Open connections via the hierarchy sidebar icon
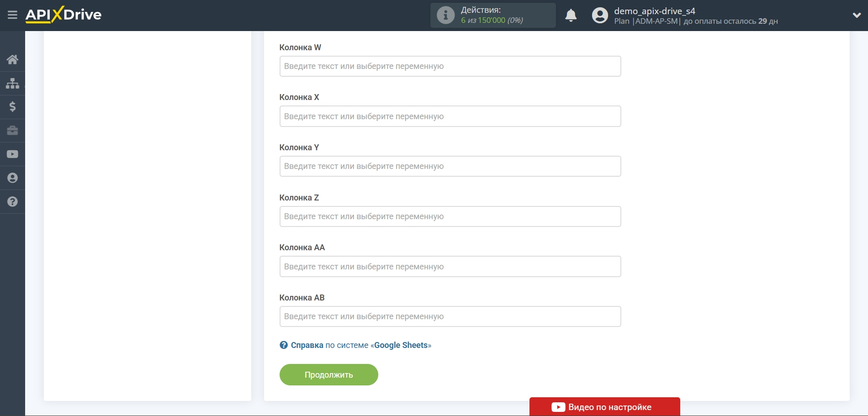The height and width of the screenshot is (416, 868). (x=12, y=83)
